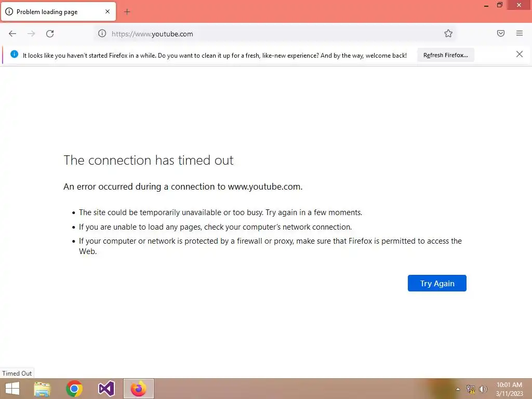Click the firewall or proxy bullet text

coord(270,246)
